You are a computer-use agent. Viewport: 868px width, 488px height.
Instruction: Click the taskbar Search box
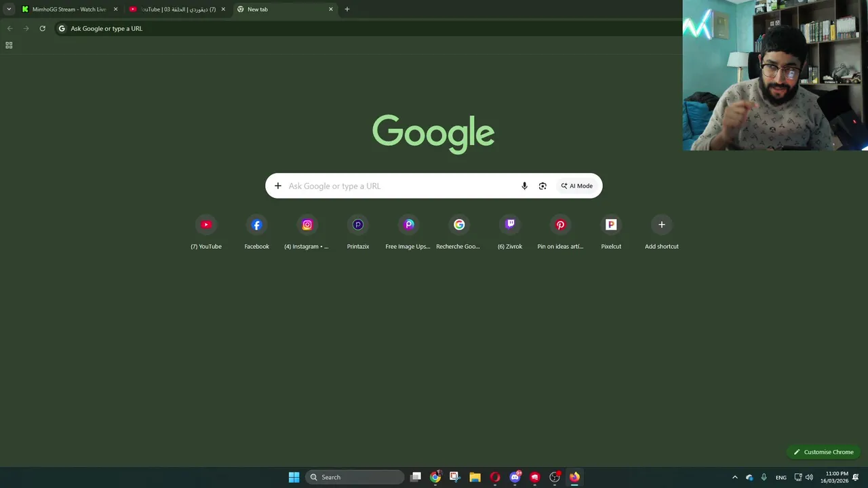click(355, 477)
